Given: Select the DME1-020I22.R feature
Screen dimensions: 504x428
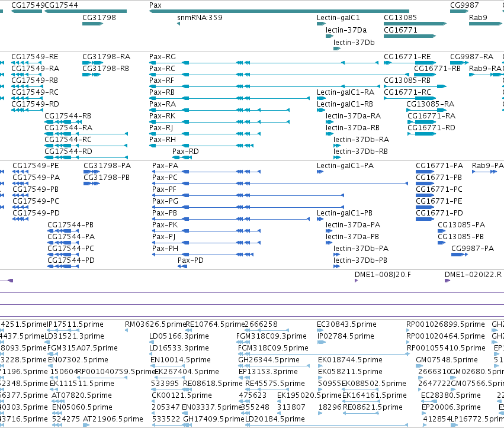Looking at the screenshot, I should [x=447, y=281].
